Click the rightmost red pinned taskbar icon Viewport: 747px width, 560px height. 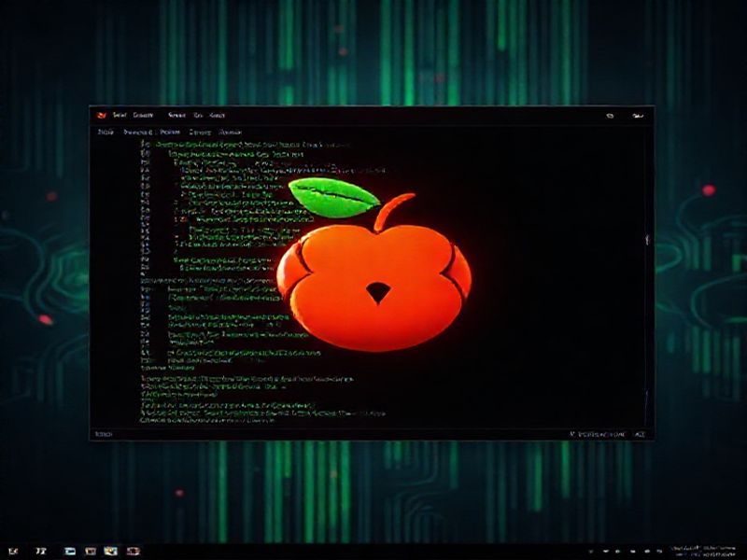click(x=134, y=552)
